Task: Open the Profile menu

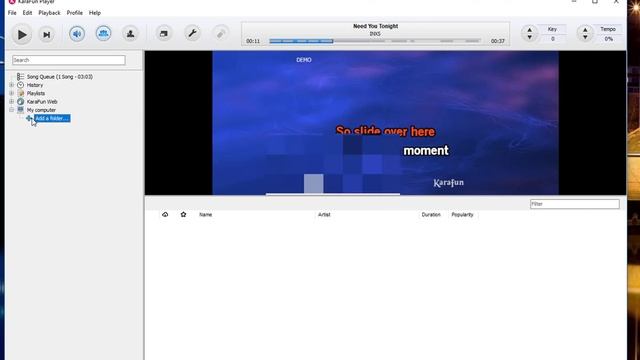Action: coord(75,13)
